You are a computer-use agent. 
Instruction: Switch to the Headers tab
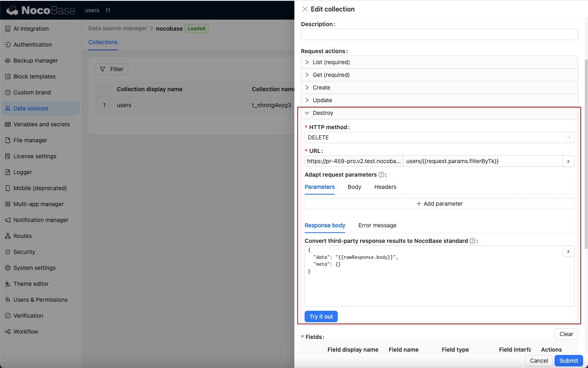click(385, 187)
